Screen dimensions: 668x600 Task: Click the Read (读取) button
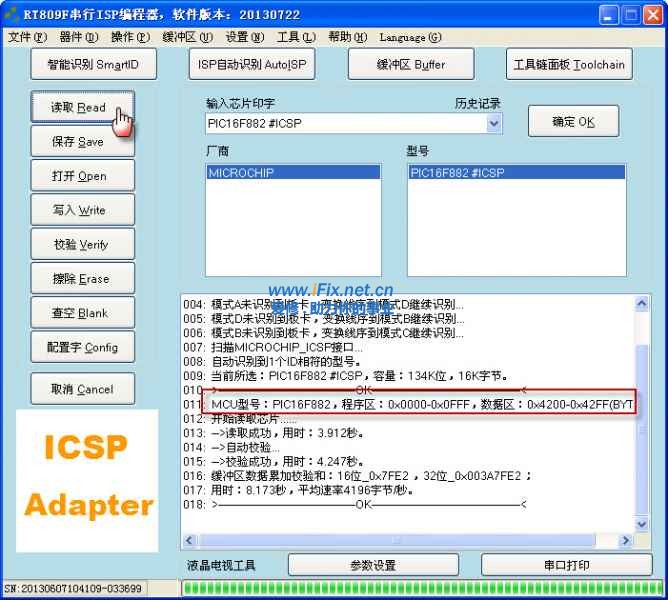pos(78,108)
